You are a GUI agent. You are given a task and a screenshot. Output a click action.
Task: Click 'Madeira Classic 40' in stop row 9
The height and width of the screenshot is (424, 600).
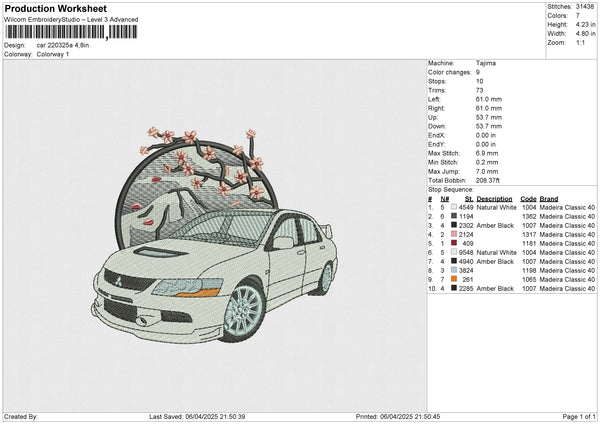[x=567, y=279]
